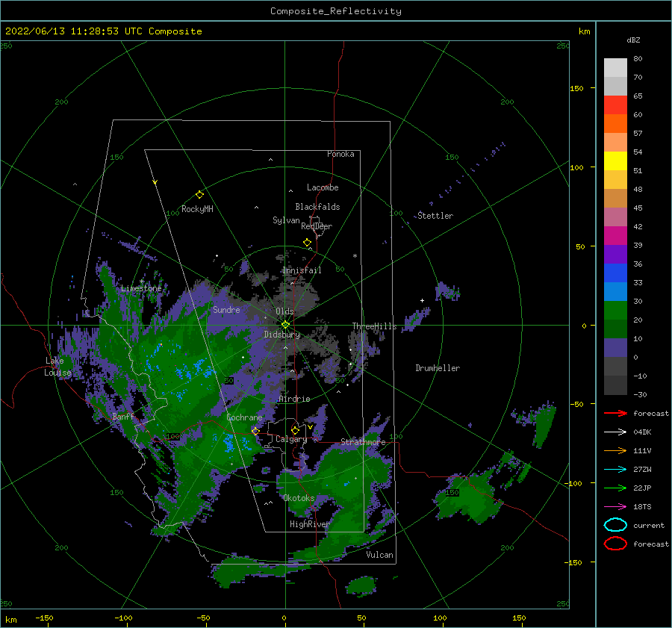Screen dimensions: 672x628
Task: Click the Innisfail town label
Action: pyautogui.click(x=302, y=270)
